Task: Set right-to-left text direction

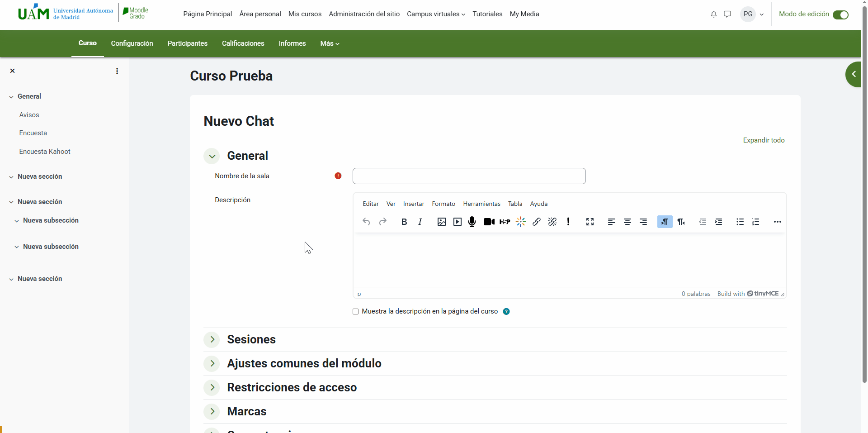Action: [x=681, y=222]
